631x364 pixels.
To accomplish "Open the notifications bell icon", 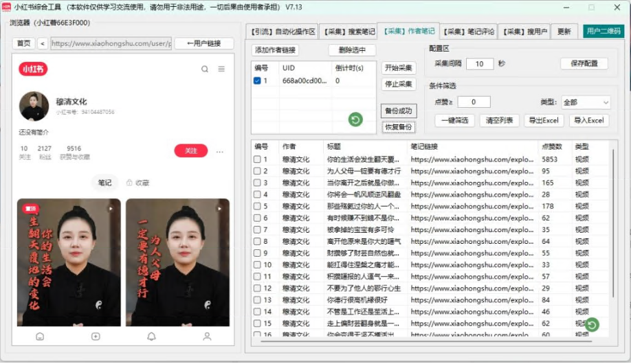I will 151,337.
